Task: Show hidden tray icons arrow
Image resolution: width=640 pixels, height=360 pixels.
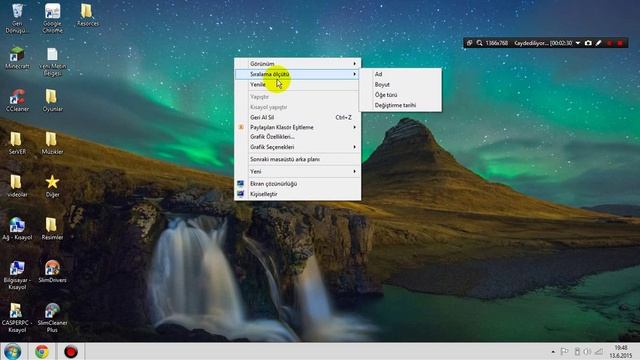Action: pos(553,351)
